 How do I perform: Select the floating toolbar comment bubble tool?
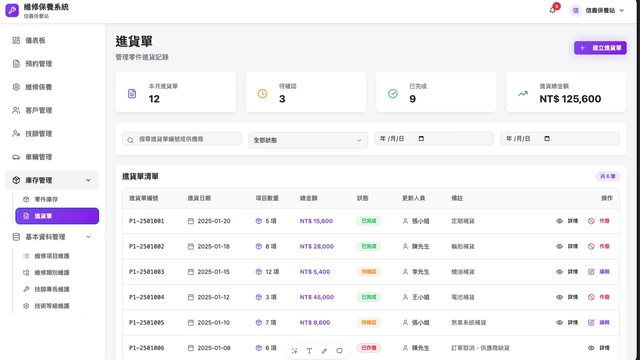(339, 351)
